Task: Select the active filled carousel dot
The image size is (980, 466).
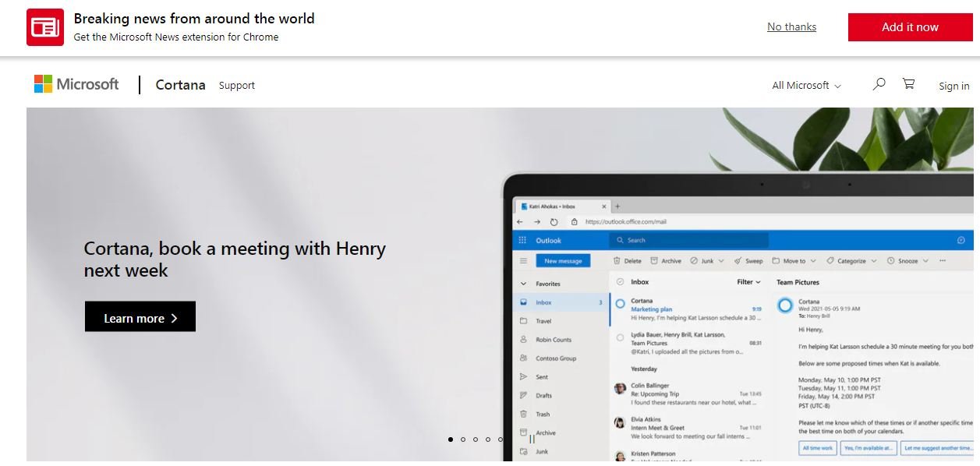Action: [451, 440]
